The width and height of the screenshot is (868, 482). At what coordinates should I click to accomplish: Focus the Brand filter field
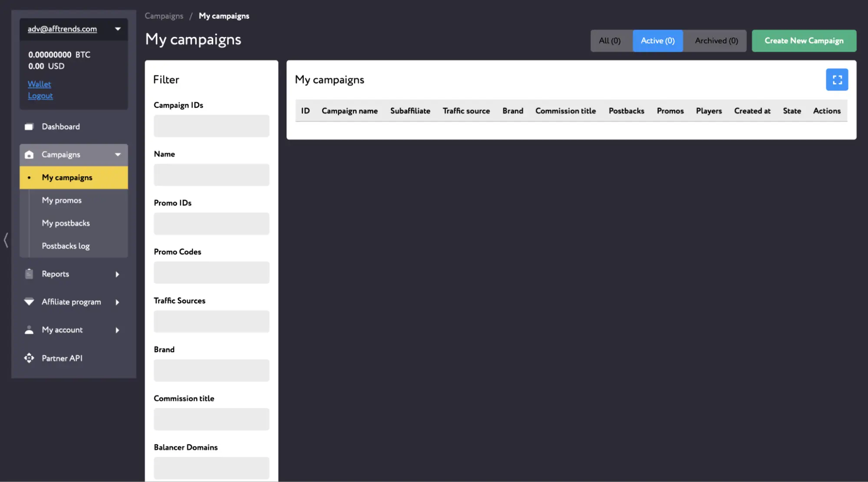coord(211,371)
